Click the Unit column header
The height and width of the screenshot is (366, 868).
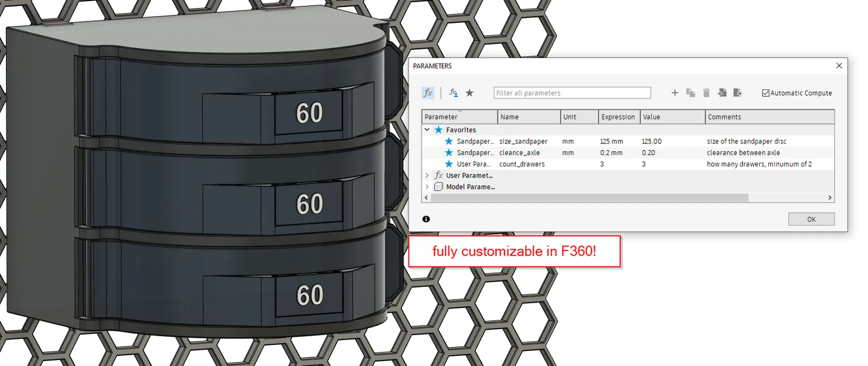pyautogui.click(x=579, y=117)
